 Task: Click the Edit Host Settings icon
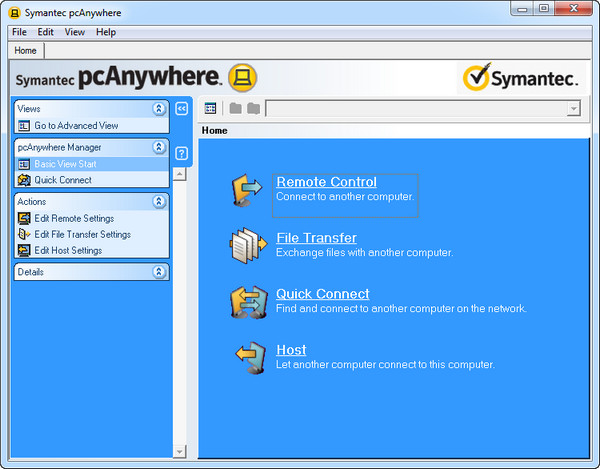pos(24,250)
